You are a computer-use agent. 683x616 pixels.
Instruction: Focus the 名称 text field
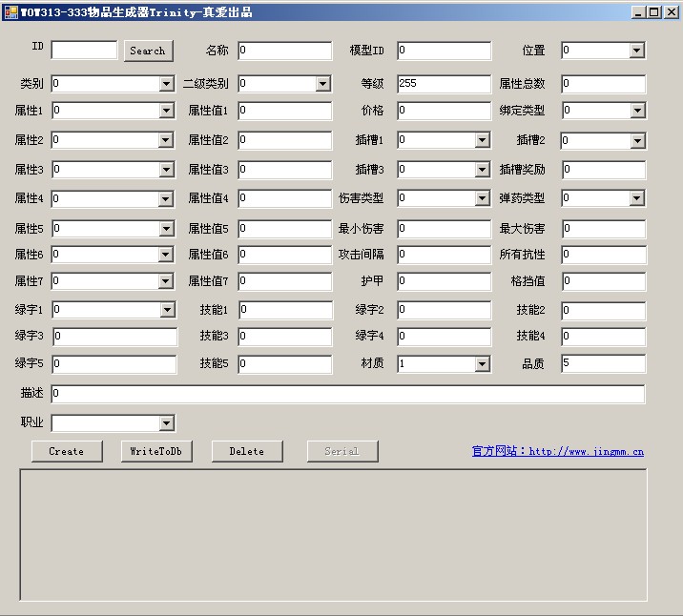click(x=284, y=51)
